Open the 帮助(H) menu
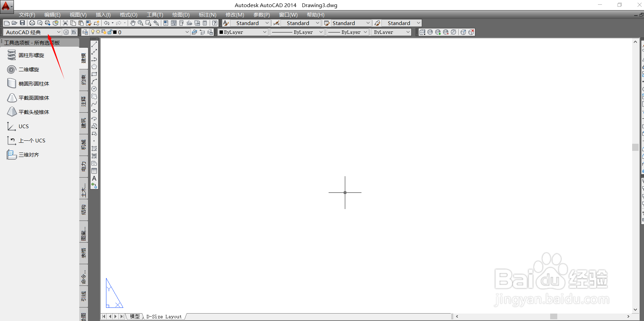The image size is (644, 321). tap(315, 15)
